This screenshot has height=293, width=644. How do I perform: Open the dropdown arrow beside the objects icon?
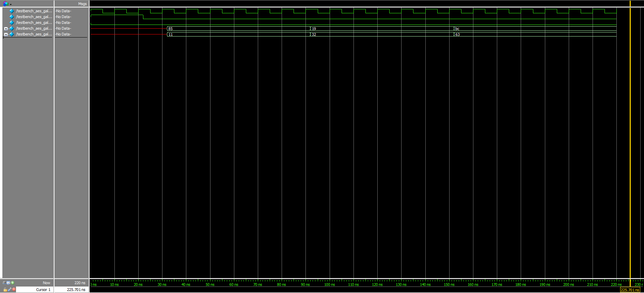tap(11, 4)
